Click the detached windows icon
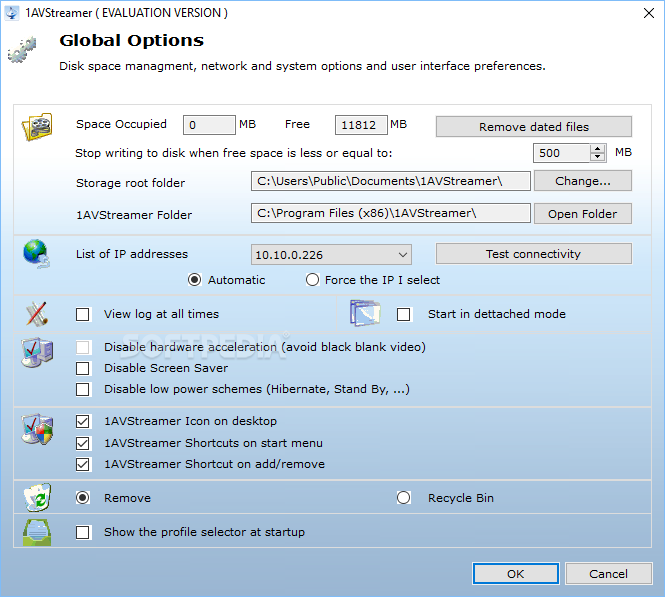Screen dimensions: 665x597 (x=365, y=313)
